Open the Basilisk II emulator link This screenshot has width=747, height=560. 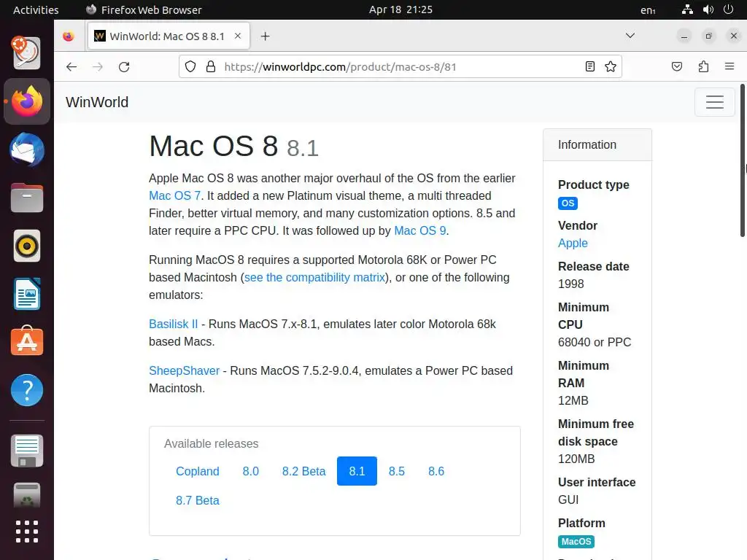point(173,324)
